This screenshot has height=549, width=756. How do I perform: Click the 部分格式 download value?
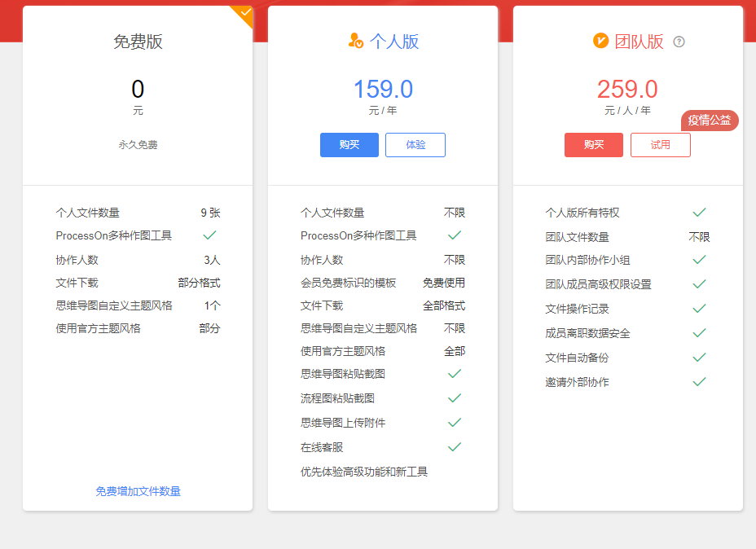pos(199,283)
